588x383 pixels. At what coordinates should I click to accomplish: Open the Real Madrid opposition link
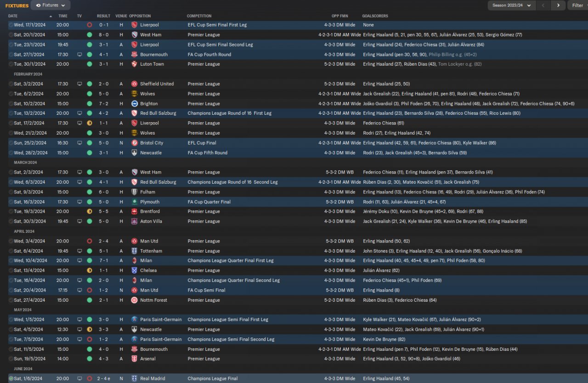coord(153,379)
